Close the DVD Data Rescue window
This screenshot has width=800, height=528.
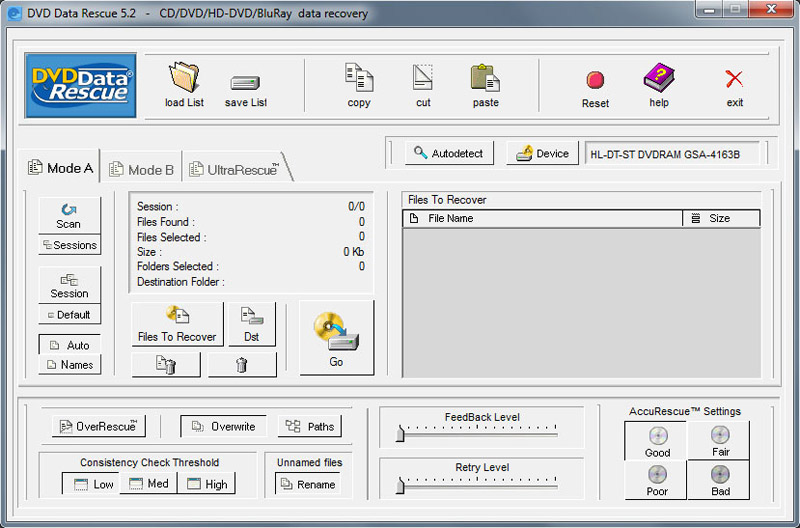tap(772, 9)
